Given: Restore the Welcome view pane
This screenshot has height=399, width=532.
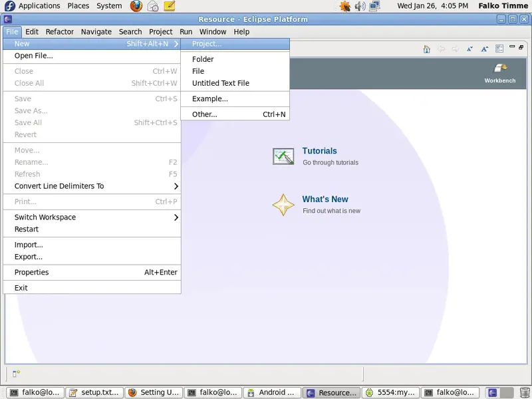Looking at the screenshot, I should (x=521, y=47).
